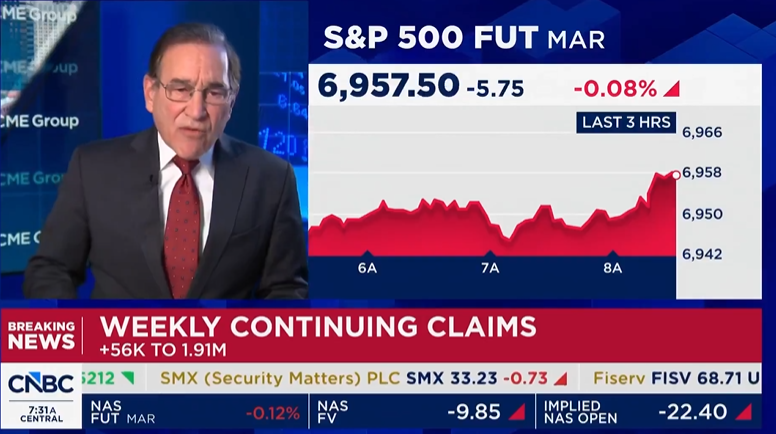Click the circle marker at chart line end
This screenshot has height=434, width=776.
coord(676,175)
